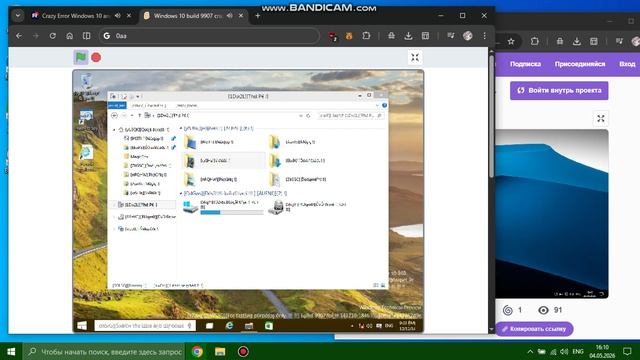Mute the Windows 10 build 9907 tab's audio
Image resolution: width=640 pixels, height=360 pixels.
(x=229, y=16)
